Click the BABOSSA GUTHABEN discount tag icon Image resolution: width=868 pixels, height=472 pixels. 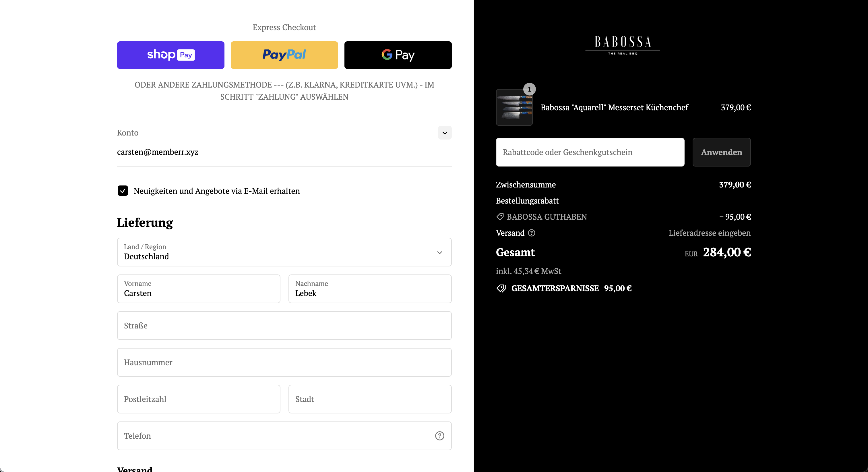[x=500, y=217]
